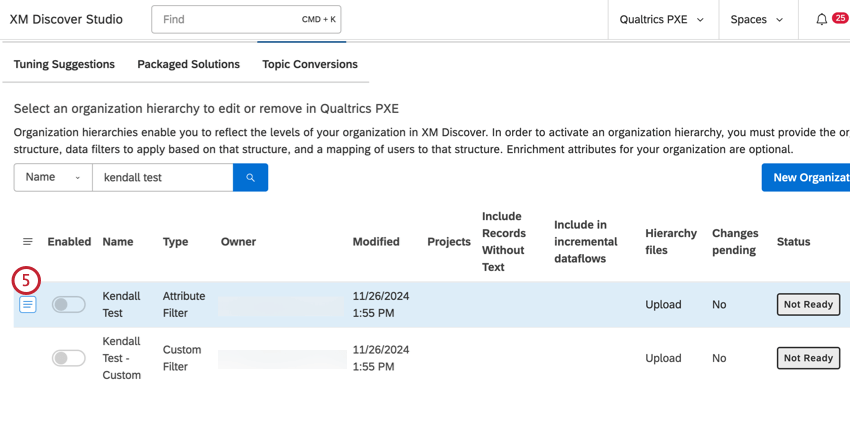Click Not Ready status for Kendall Test

tap(808, 304)
